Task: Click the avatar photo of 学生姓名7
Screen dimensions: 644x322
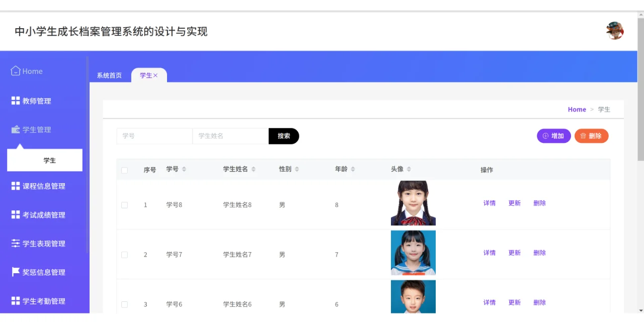Action: pyautogui.click(x=413, y=253)
